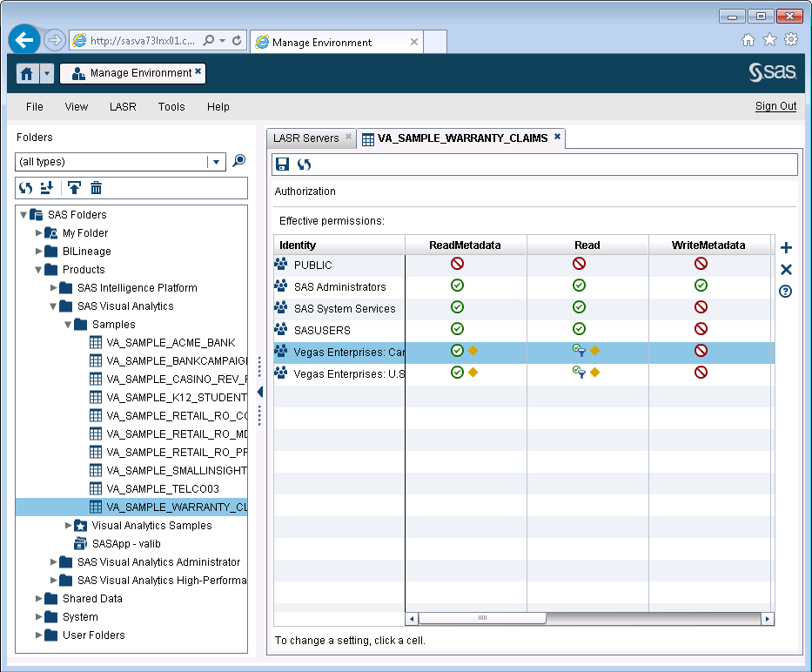The width and height of the screenshot is (812, 672).
Task: Close the LASR Servers tab
Action: pyautogui.click(x=348, y=137)
